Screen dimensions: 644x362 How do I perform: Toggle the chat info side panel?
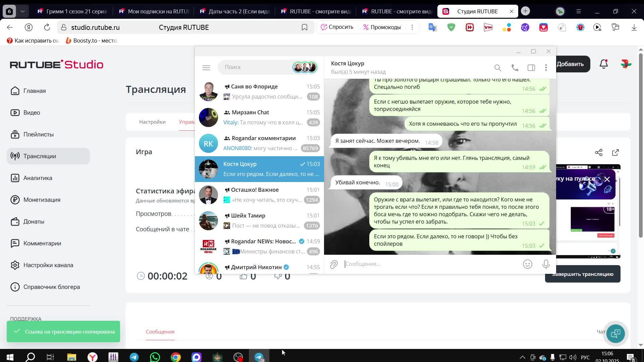531,68
